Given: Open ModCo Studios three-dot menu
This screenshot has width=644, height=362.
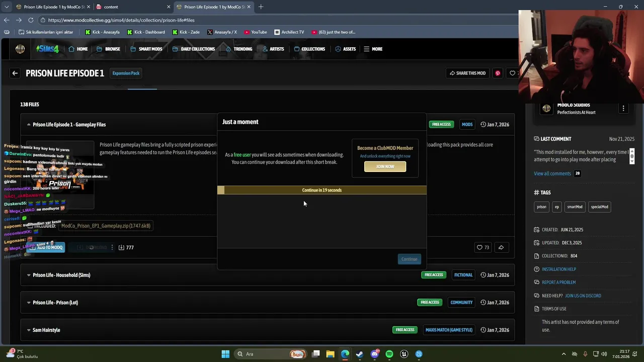Looking at the screenshot, I should click(623, 108).
